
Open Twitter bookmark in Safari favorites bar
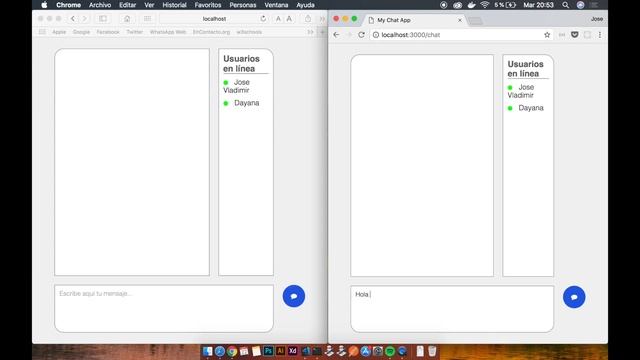click(x=134, y=32)
